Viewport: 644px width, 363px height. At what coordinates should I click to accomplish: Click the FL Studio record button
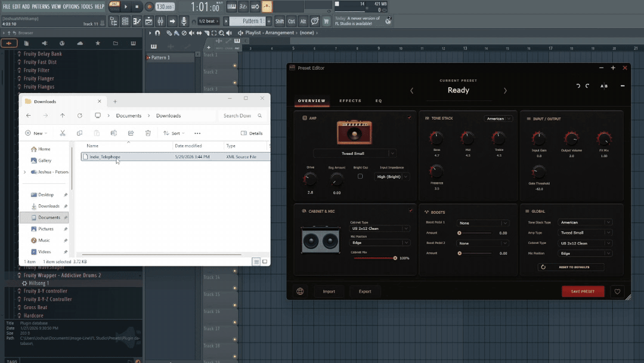pyautogui.click(x=149, y=7)
